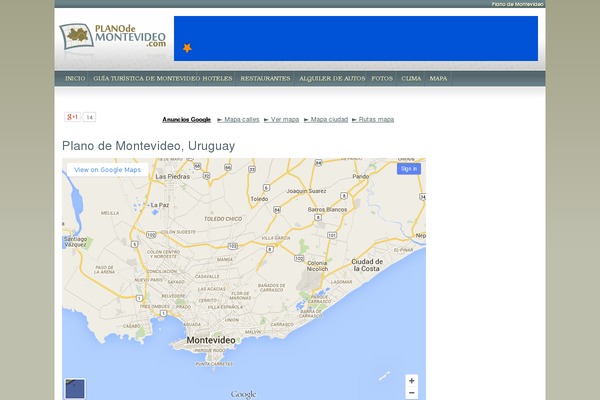
Task: Click the Santiago Vazquez map label
Action: (75, 242)
